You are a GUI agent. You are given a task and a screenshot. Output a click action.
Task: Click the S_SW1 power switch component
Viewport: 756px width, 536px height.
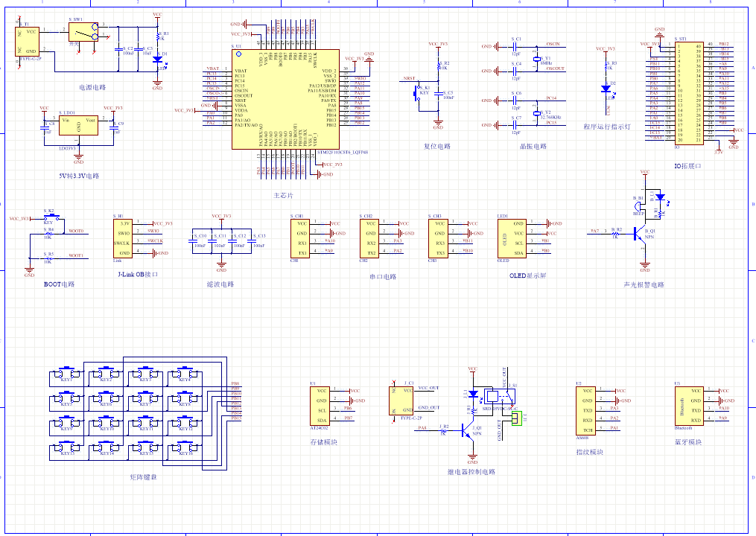coord(82,32)
